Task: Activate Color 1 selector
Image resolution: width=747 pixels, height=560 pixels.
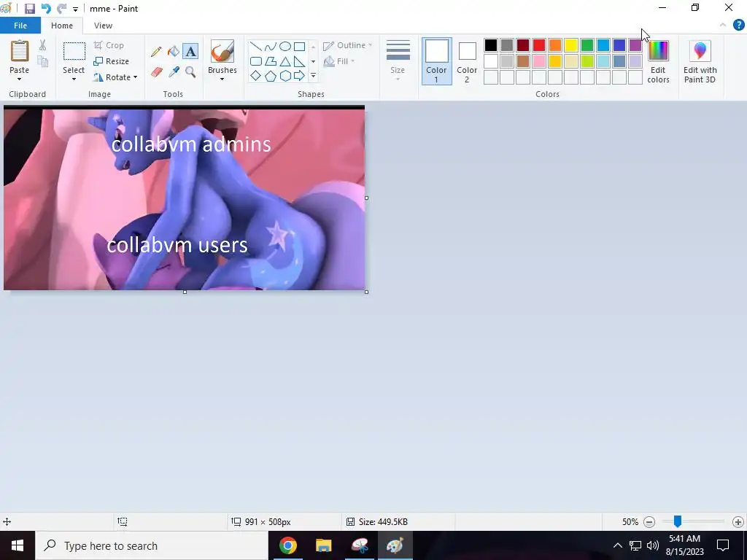Action: (x=436, y=61)
